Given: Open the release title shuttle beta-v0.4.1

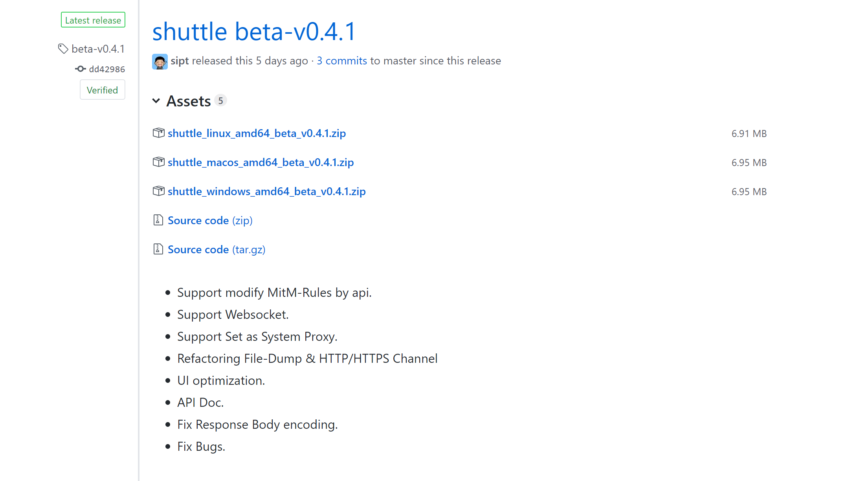Looking at the screenshot, I should [x=253, y=31].
